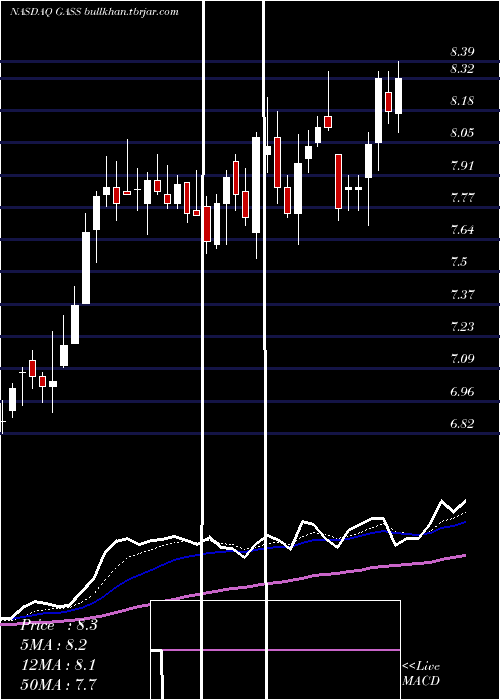Click the 7.09 price axis label
Image resolution: width=500 pixels, height=700 pixels.
click(462, 358)
